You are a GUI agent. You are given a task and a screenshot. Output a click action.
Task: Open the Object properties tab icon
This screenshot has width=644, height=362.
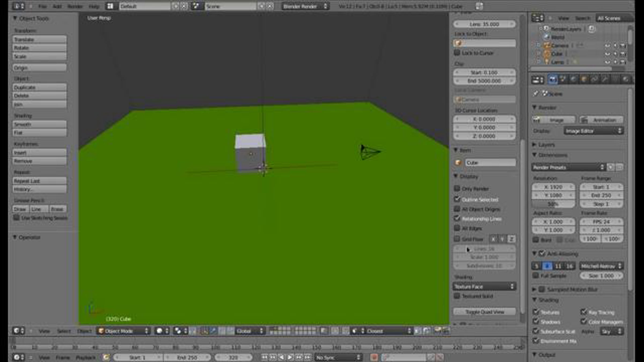(x=584, y=79)
